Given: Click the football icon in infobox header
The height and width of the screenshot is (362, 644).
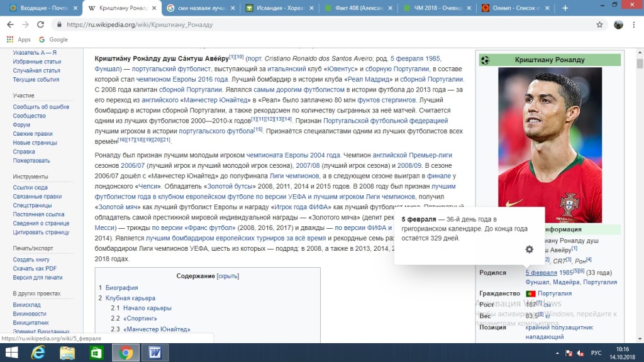Looking at the screenshot, I should pos(485,60).
